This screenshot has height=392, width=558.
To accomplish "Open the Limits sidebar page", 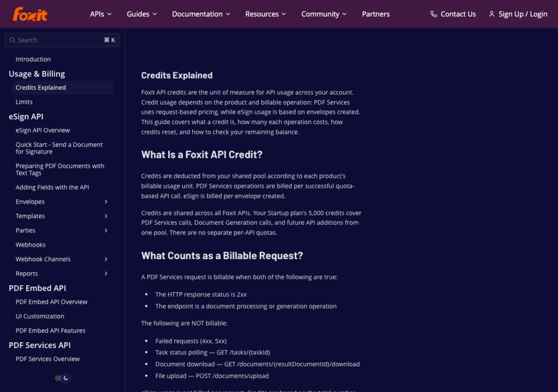I will point(24,102).
